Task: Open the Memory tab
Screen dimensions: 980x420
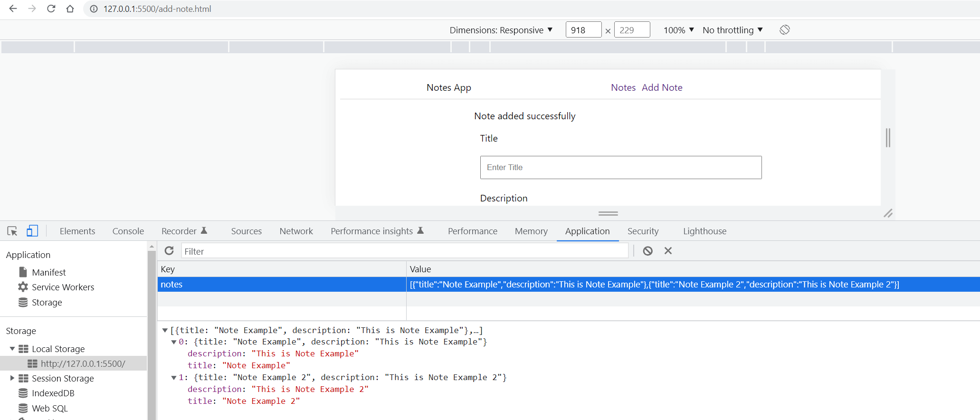Action: tap(531, 231)
